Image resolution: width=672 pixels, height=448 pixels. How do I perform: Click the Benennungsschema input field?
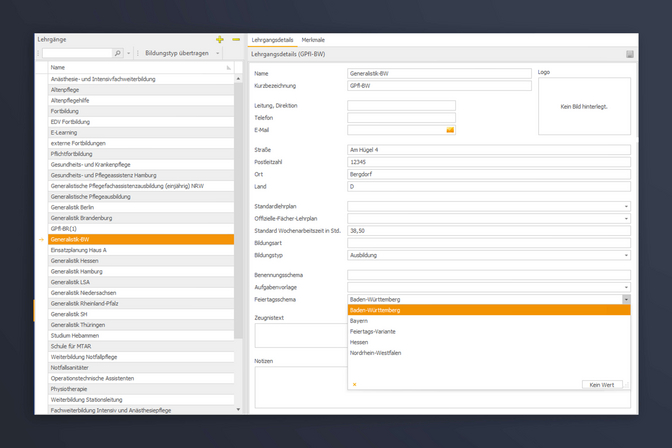pyautogui.click(x=489, y=275)
